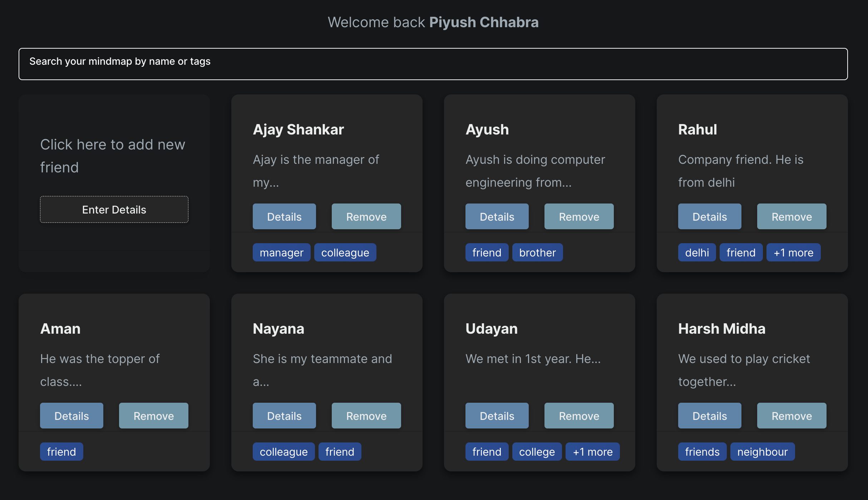Open Rahul's Details

click(x=709, y=216)
